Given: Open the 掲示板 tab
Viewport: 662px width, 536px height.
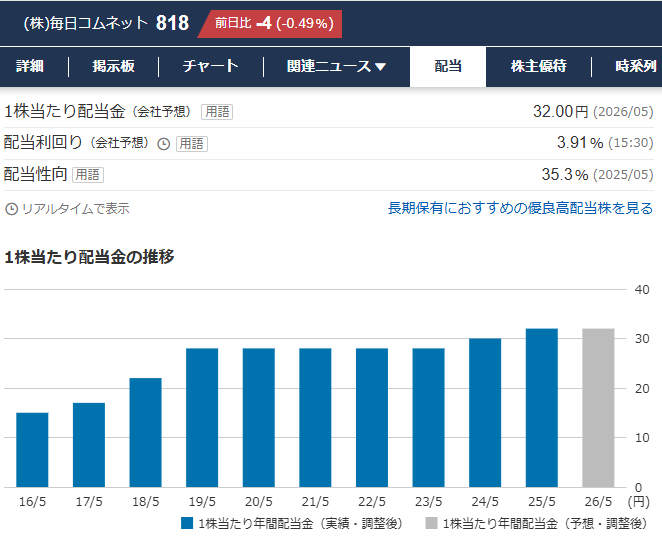Looking at the screenshot, I should (113, 67).
